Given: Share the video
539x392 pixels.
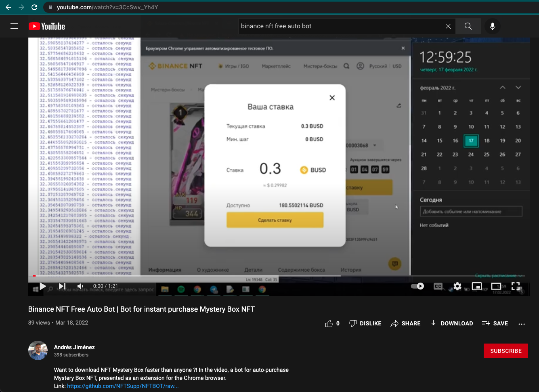Looking at the screenshot, I should pyautogui.click(x=406, y=323).
